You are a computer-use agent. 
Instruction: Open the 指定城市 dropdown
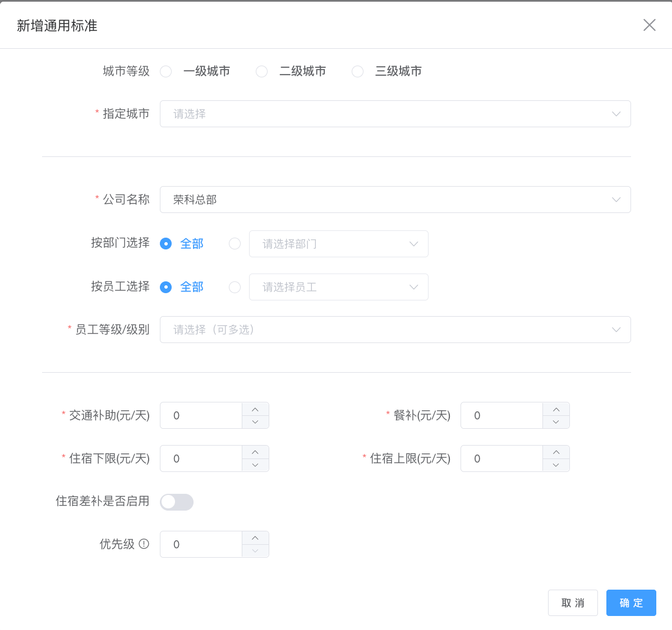click(395, 114)
